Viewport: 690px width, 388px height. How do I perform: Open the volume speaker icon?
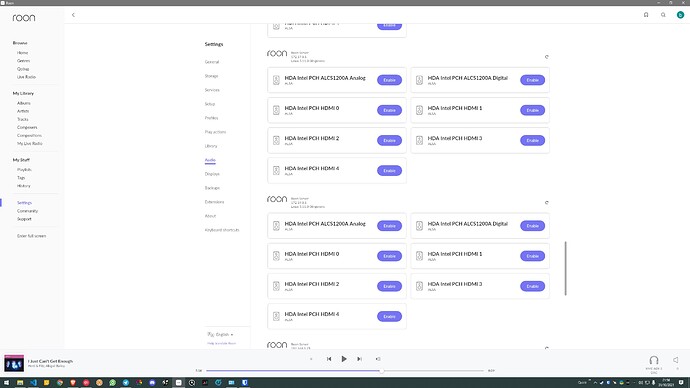pos(675,360)
